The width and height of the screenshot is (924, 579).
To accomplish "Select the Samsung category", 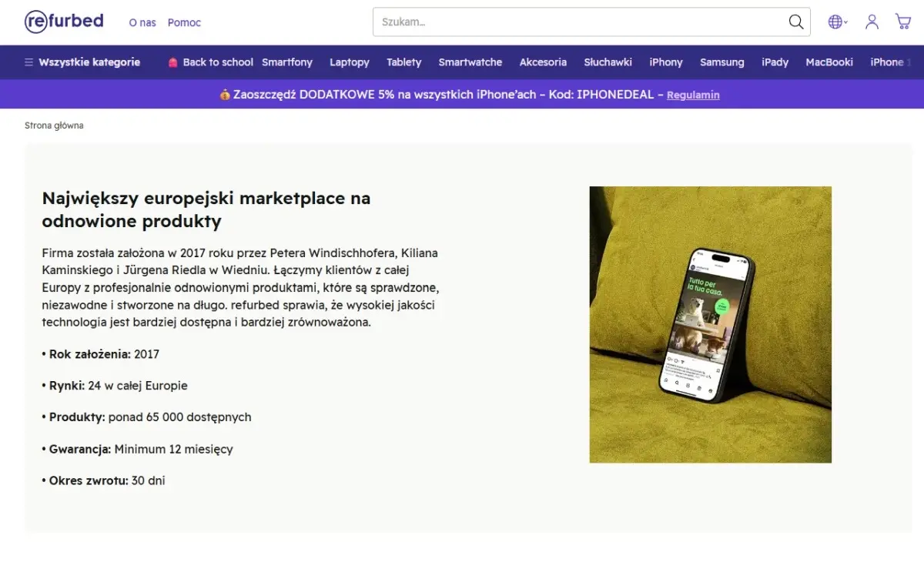I will pyautogui.click(x=722, y=62).
